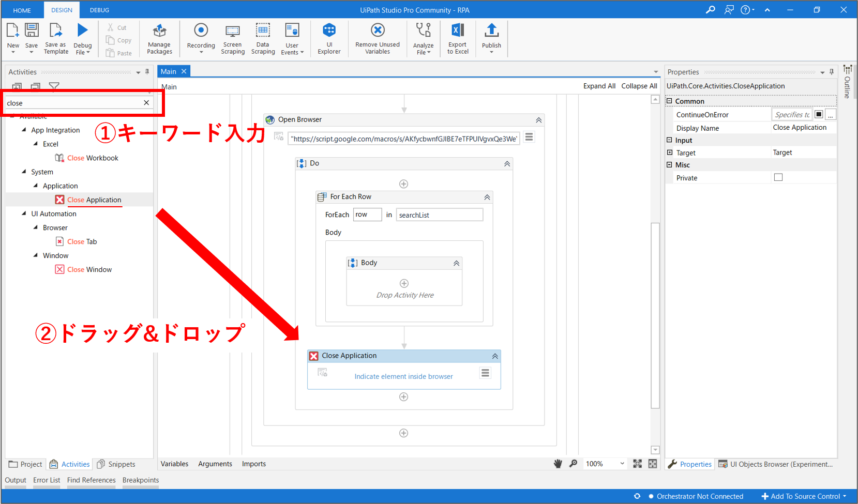This screenshot has height=504, width=858.
Task: Click Export to Excel icon
Action: (x=458, y=31)
